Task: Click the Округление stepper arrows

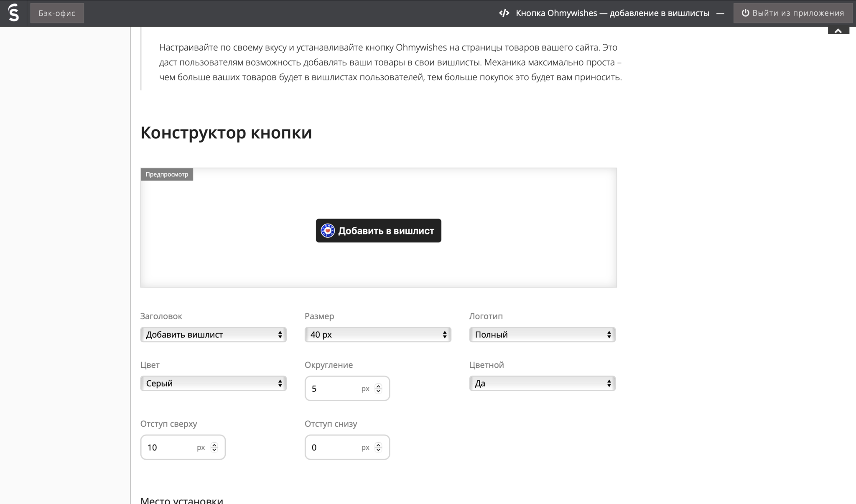Action: (x=378, y=389)
